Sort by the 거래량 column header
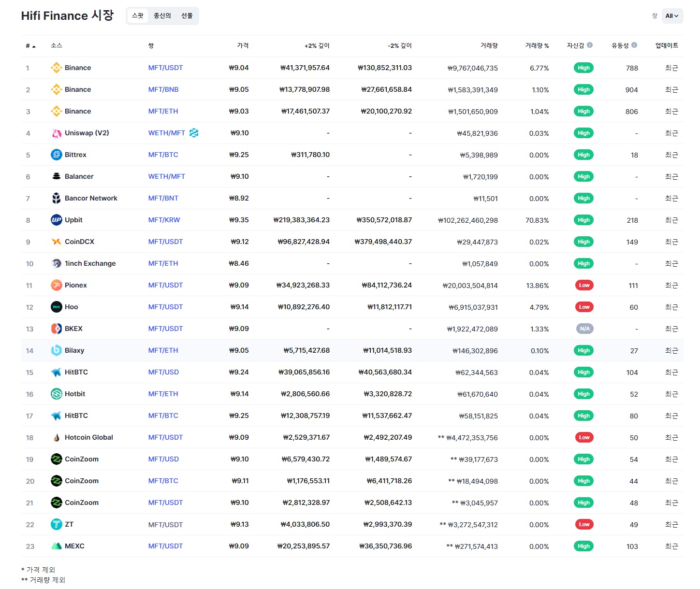 pyautogui.click(x=489, y=45)
